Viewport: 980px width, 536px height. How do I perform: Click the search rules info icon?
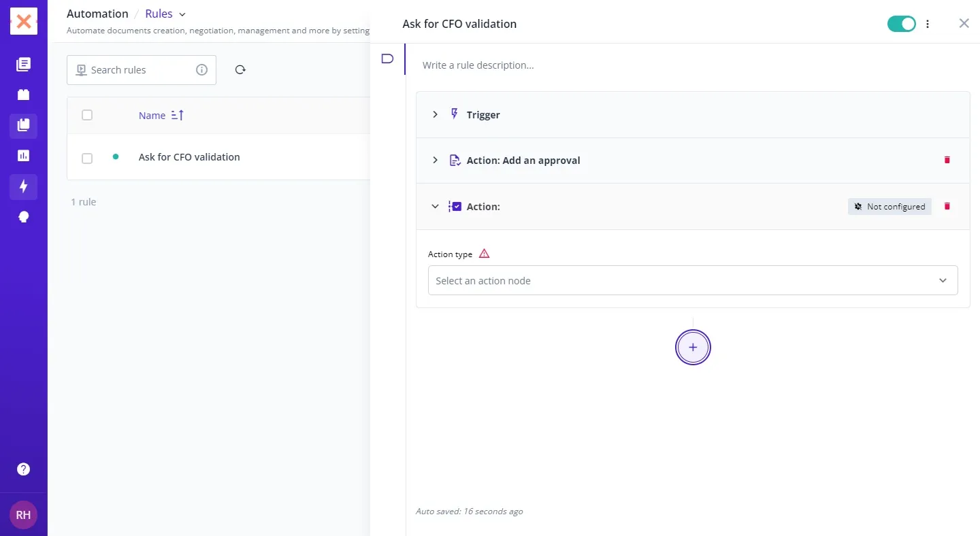pos(201,69)
